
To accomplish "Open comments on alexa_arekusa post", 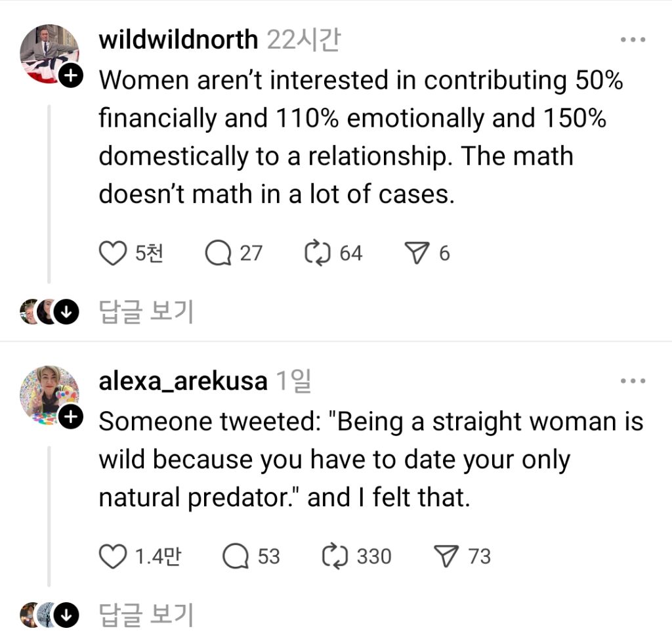I will click(x=236, y=557).
